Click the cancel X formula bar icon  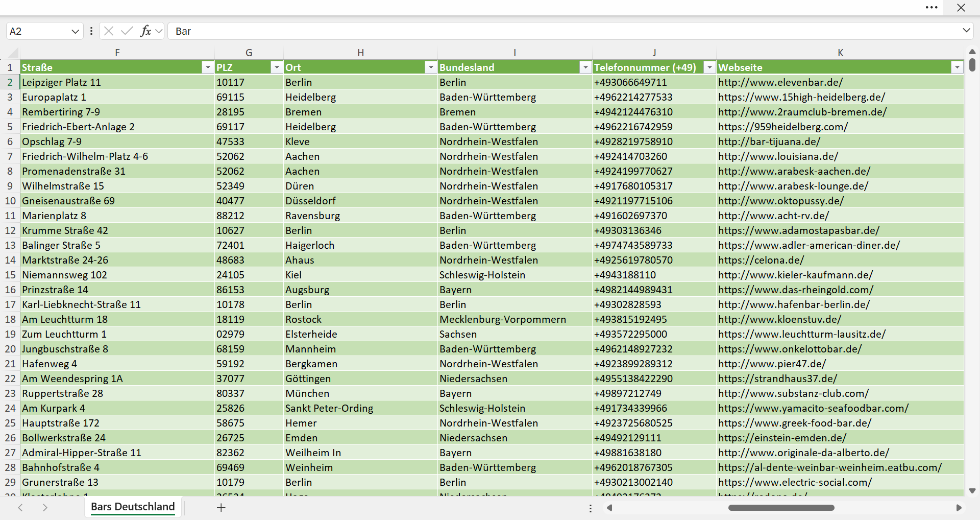[108, 31]
